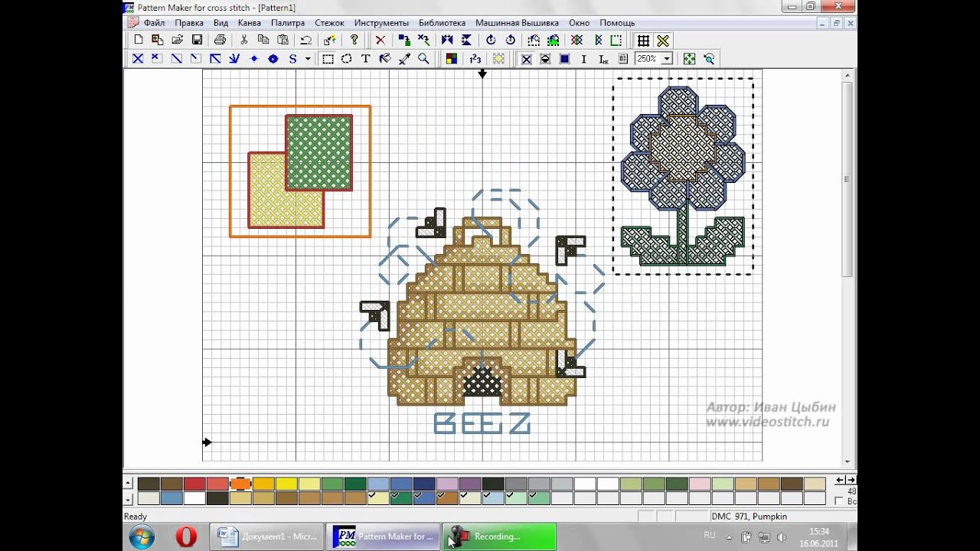Activate the freehand lasso selection tool
980x551 pixels.
(x=347, y=59)
